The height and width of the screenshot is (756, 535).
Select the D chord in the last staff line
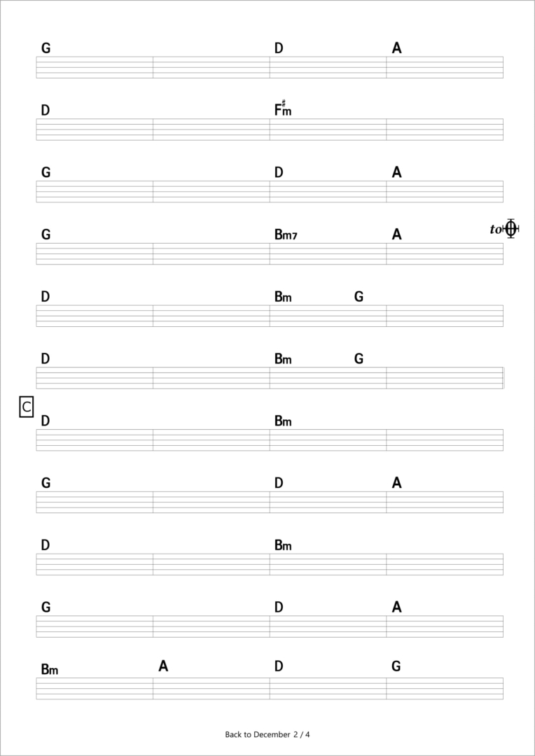click(279, 666)
